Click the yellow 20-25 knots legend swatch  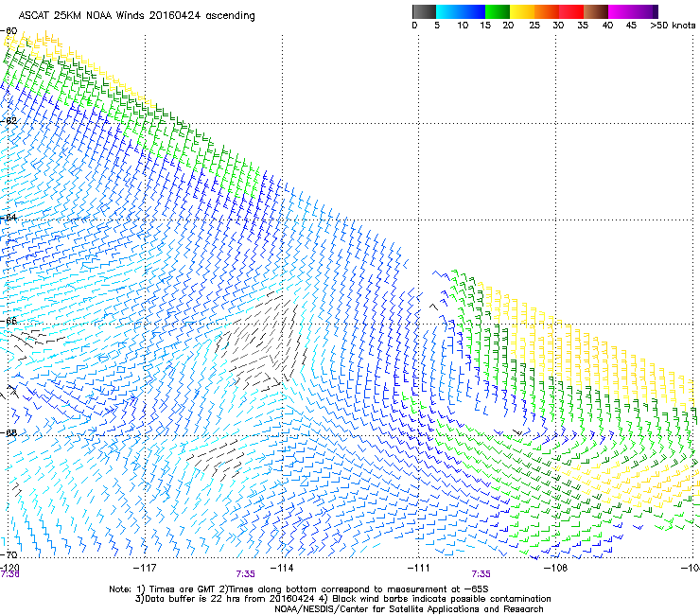tap(522, 11)
